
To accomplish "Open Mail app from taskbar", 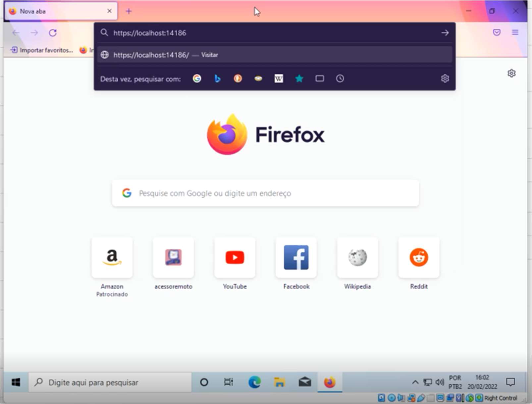I will click(305, 382).
